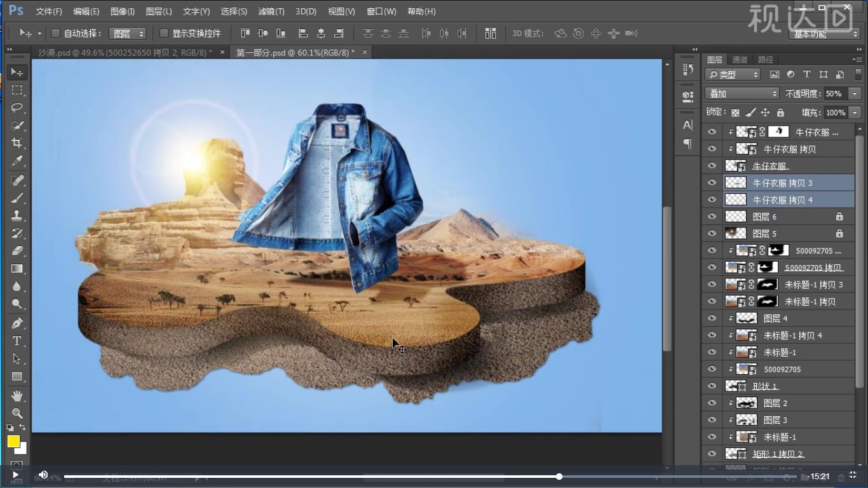868x488 pixels.
Task: Enable the 显示变换控件 checkbox
Action: (164, 33)
